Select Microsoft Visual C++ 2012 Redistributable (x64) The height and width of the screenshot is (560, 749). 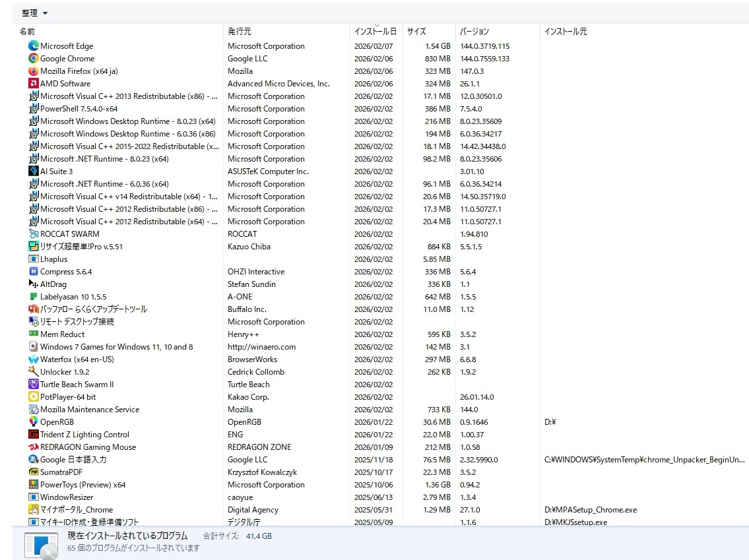(x=129, y=222)
